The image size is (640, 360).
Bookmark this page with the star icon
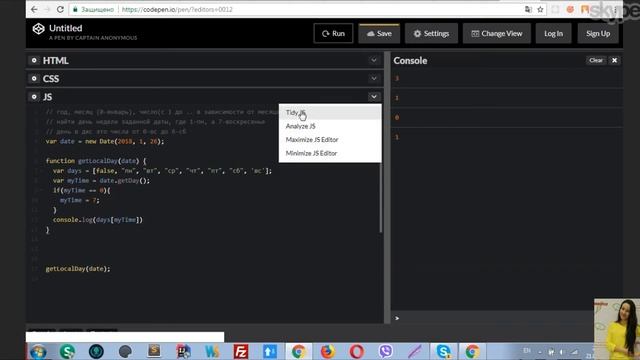(540, 9)
